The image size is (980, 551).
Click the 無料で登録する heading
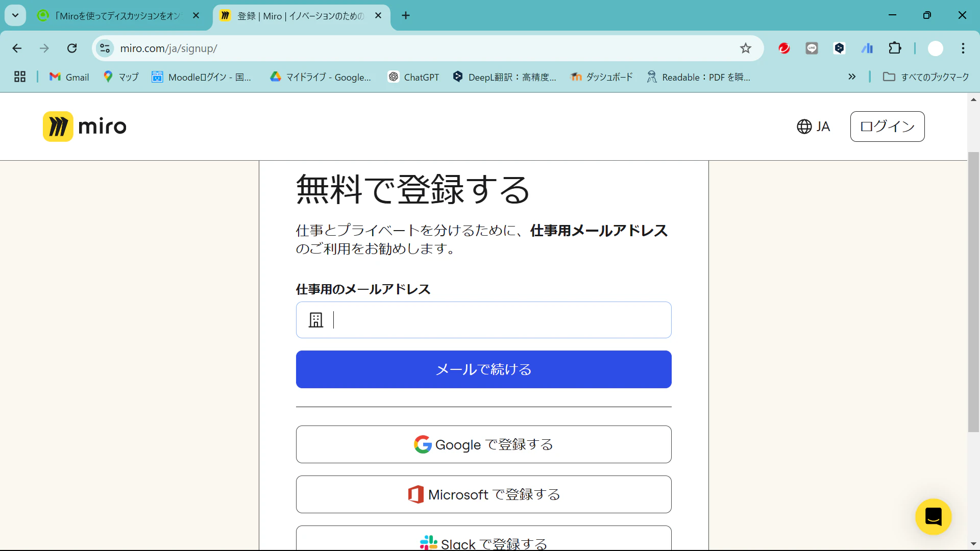[413, 189]
